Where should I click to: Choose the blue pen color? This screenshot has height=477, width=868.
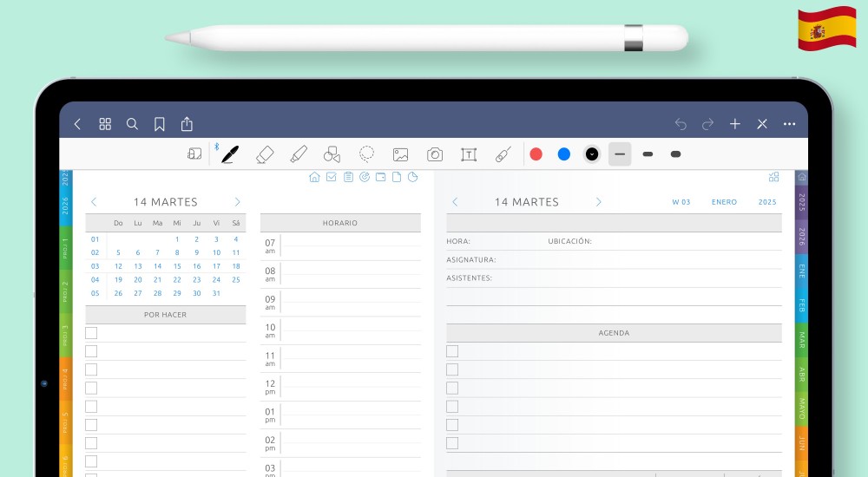(x=564, y=154)
